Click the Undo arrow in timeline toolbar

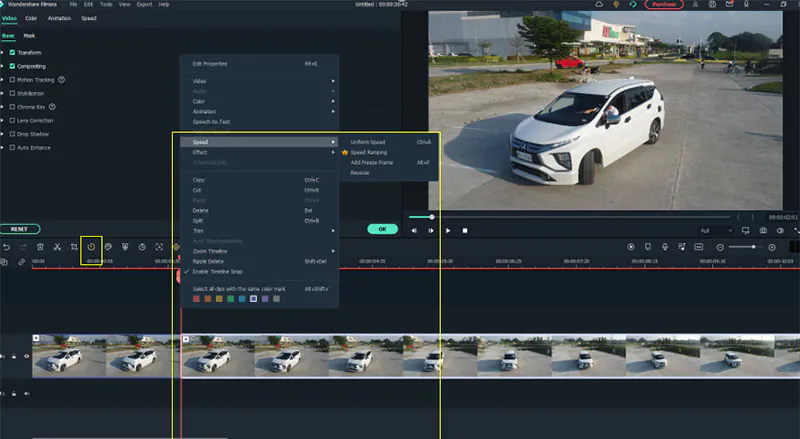click(6, 247)
